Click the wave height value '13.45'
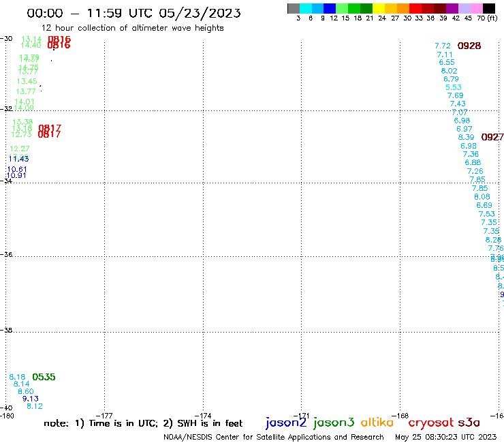504x443 pixels. coord(27,81)
